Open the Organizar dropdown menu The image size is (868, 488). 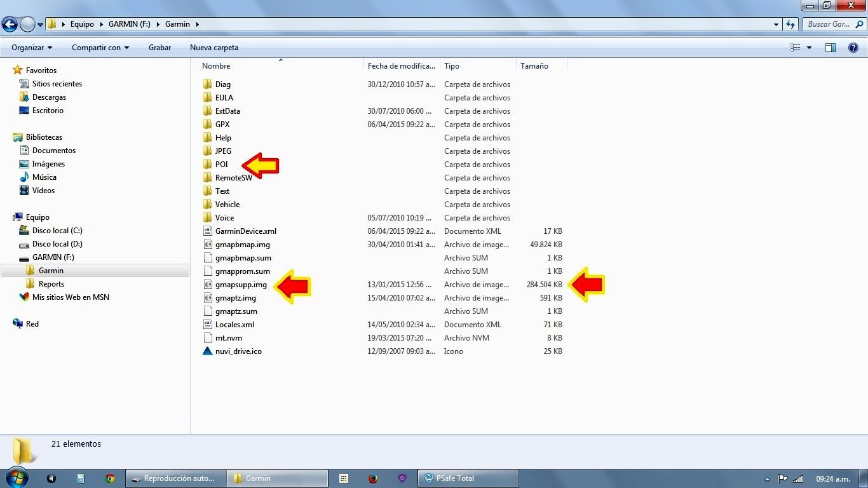coord(32,48)
